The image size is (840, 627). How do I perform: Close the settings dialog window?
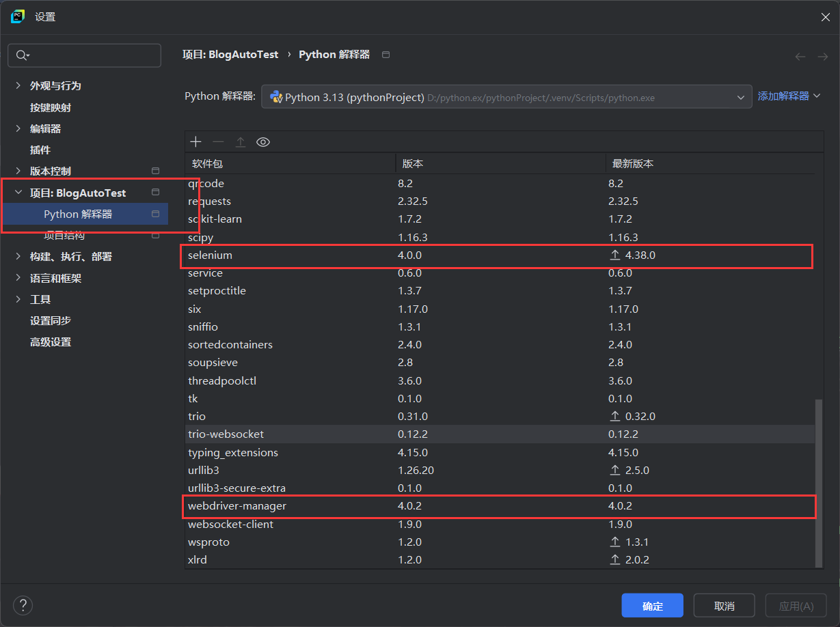[826, 17]
